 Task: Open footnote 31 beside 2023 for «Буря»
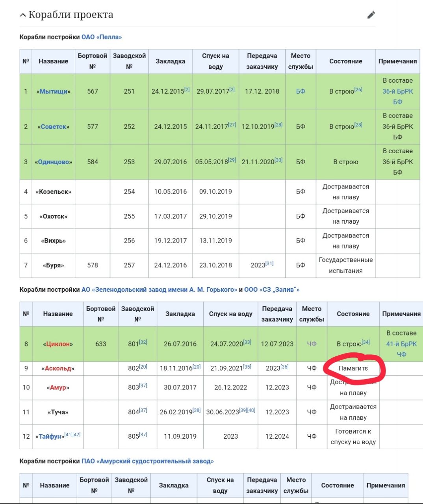point(269,263)
